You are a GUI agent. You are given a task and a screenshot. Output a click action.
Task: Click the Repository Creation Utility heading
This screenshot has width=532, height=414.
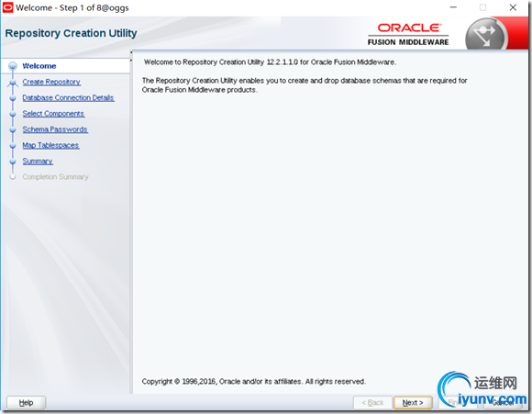72,33
